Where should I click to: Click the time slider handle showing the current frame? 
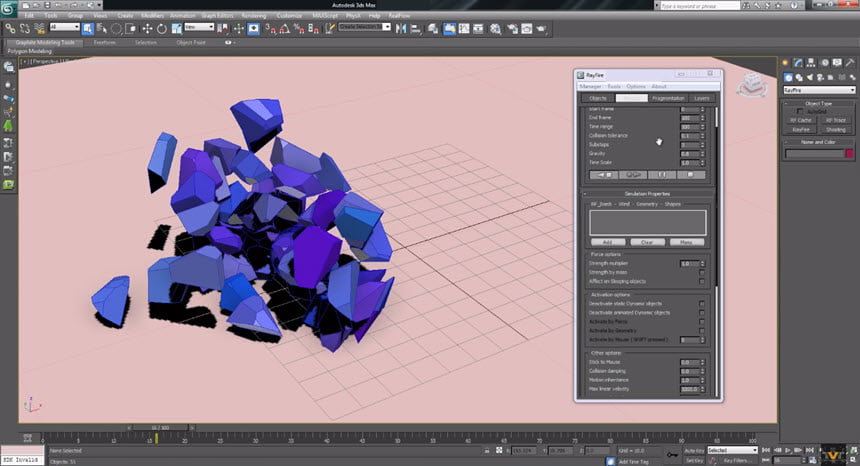point(161,428)
